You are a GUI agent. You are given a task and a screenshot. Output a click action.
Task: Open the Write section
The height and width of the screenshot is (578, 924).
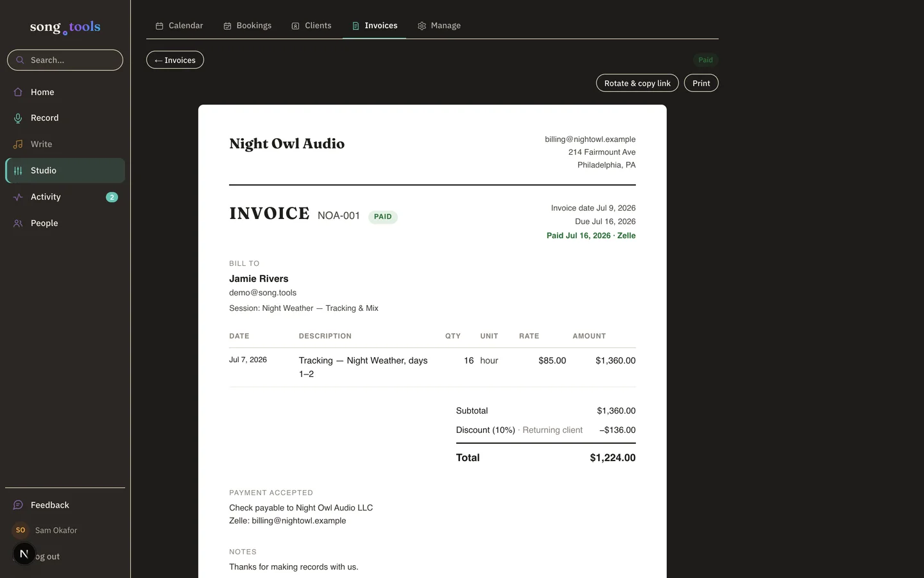pyautogui.click(x=65, y=144)
